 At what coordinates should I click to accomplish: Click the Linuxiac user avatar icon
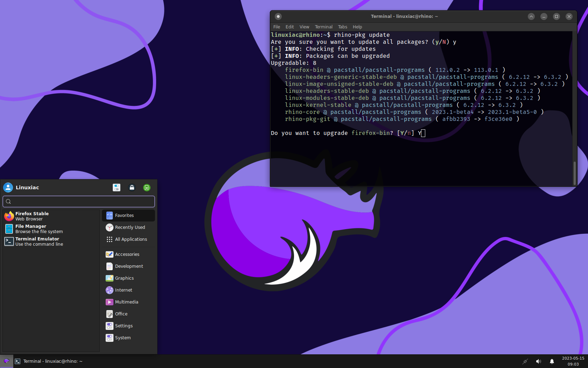tap(8, 188)
